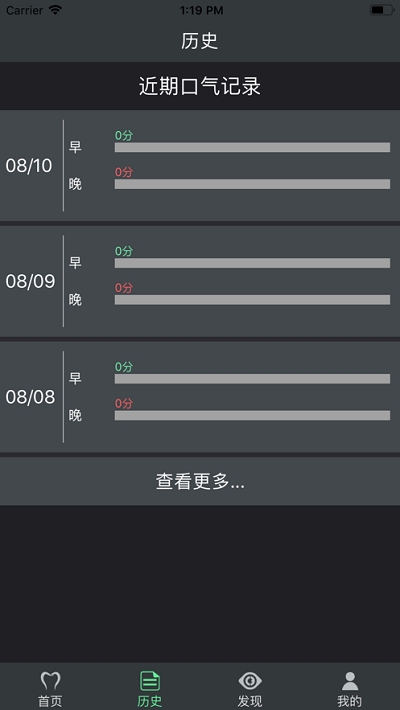Screen dimensions: 400x710
Task: Tap the battery indicator icon
Action: coord(381,10)
